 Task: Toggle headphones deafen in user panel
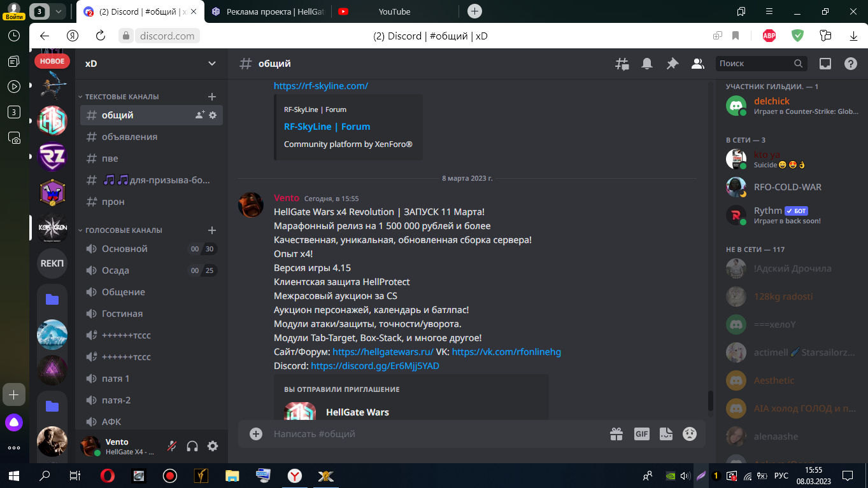[192, 446]
